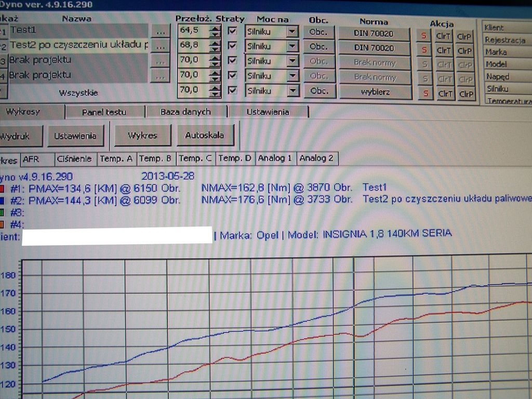Click the red S button for Test1
The image size is (532, 399).
424,36
